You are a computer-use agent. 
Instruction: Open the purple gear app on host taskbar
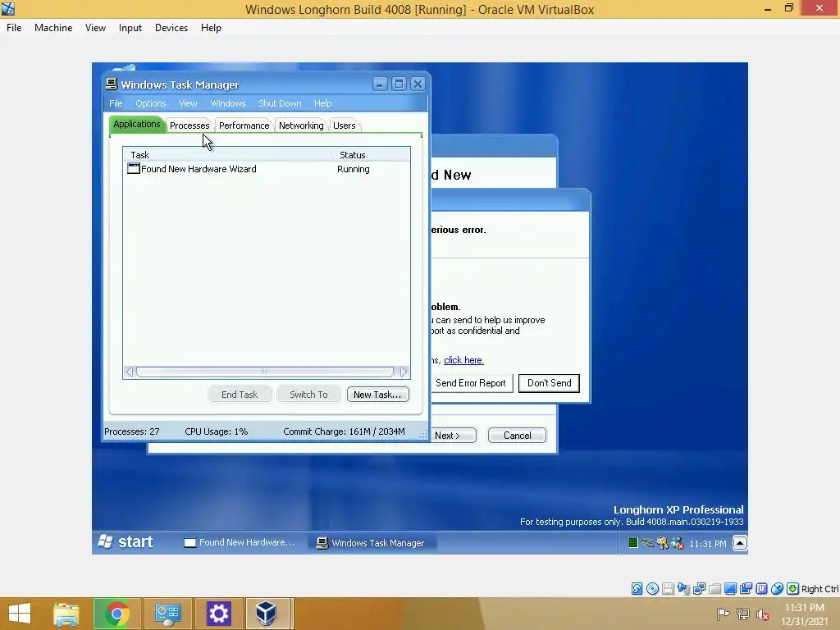click(218, 614)
